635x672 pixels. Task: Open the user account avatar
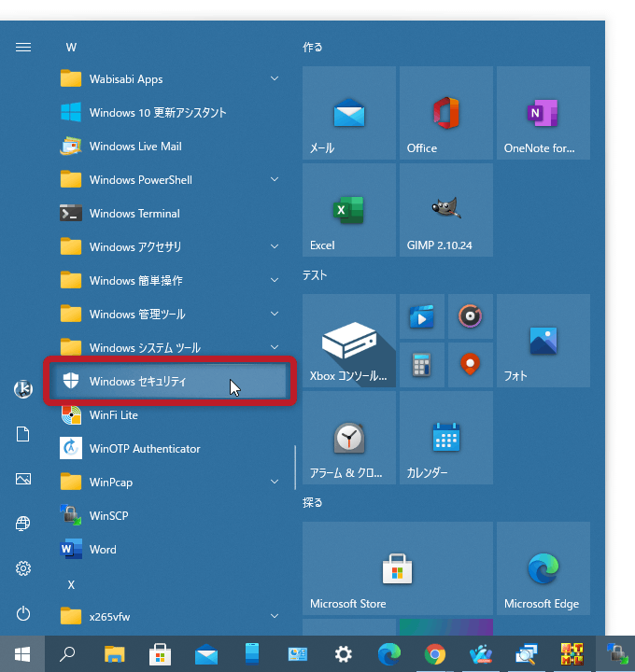click(x=23, y=389)
